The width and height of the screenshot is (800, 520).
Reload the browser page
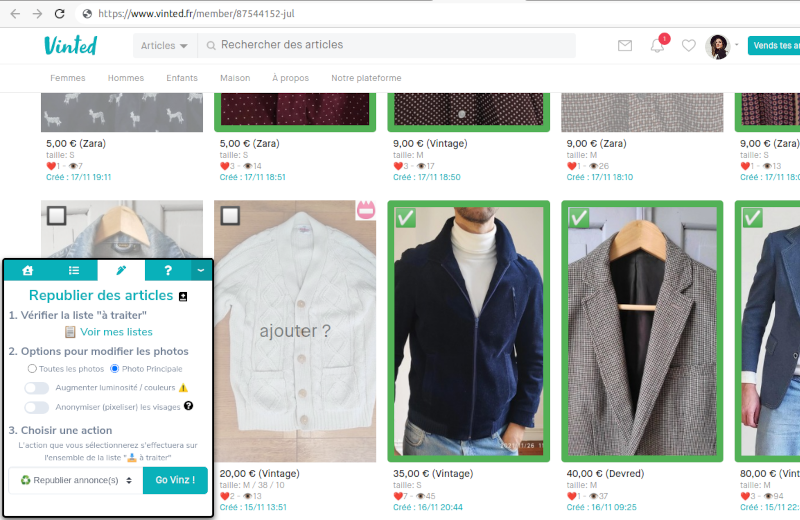(x=60, y=14)
